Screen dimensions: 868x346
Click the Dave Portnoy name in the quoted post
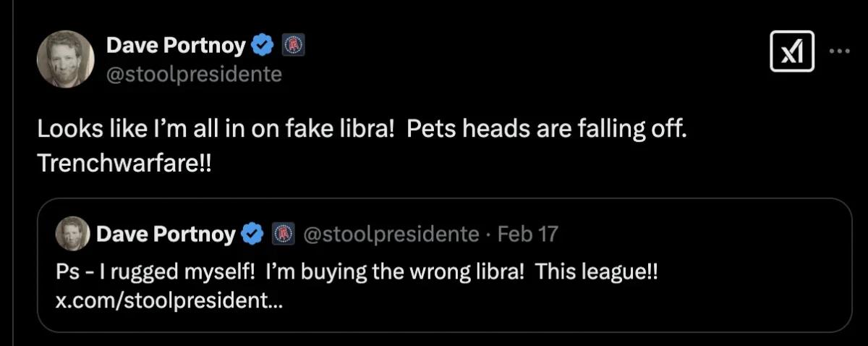click(x=165, y=234)
